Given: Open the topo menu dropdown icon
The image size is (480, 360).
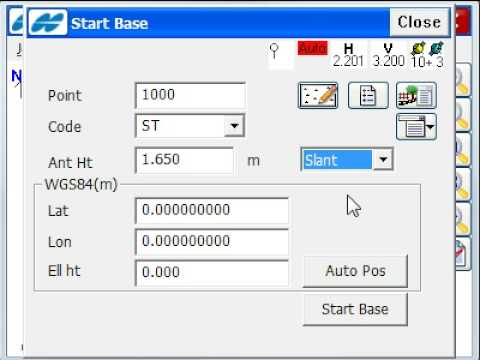Looking at the screenshot, I should [x=416, y=127].
